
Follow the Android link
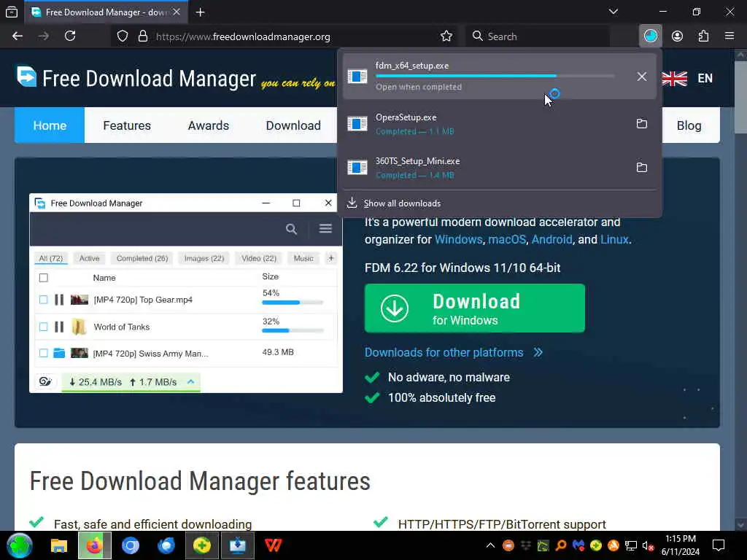551,239
